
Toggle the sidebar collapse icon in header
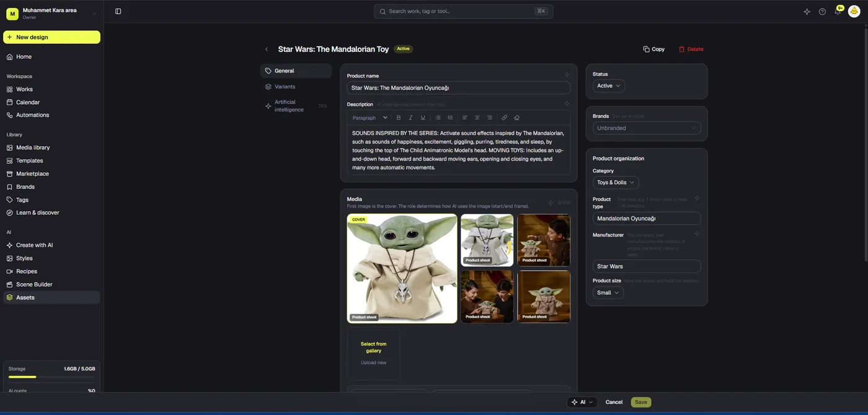118,11
